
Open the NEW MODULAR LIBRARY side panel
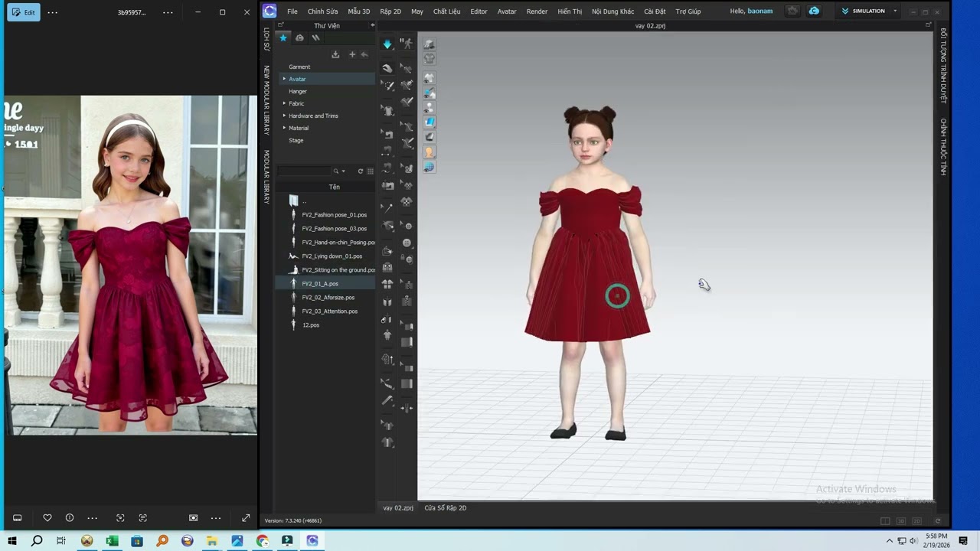[x=266, y=99]
